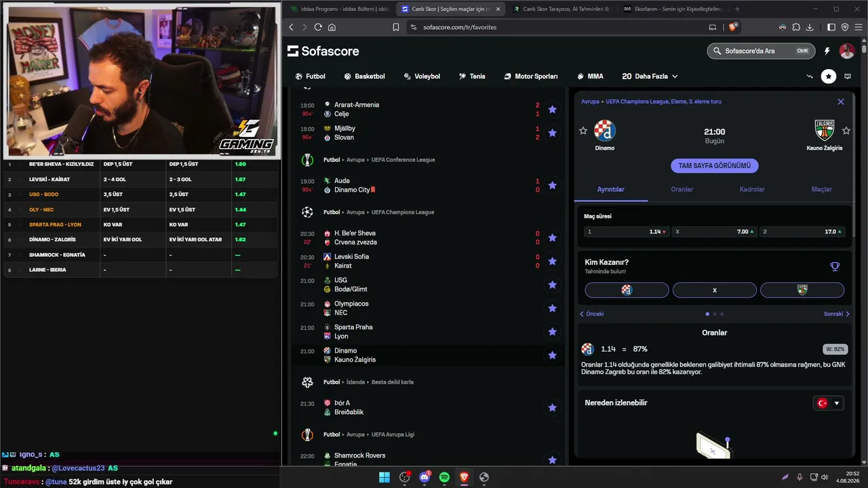
Task: Open the Futbol sport menu
Action: tap(311, 77)
